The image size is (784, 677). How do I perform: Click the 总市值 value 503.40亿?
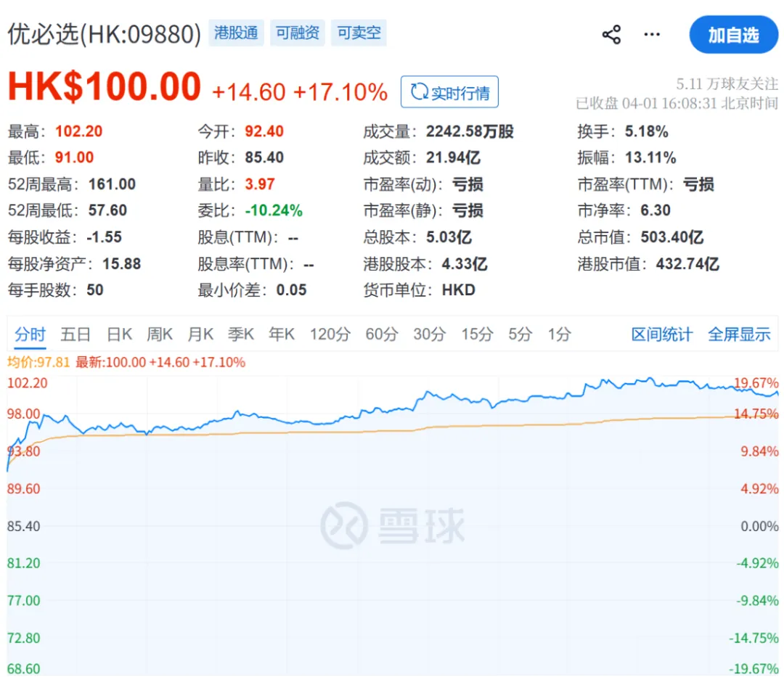[671, 237]
